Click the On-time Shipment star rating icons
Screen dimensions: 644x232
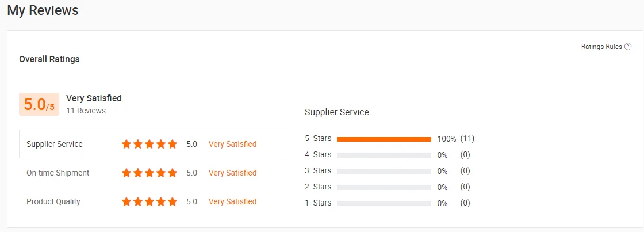[x=149, y=173]
